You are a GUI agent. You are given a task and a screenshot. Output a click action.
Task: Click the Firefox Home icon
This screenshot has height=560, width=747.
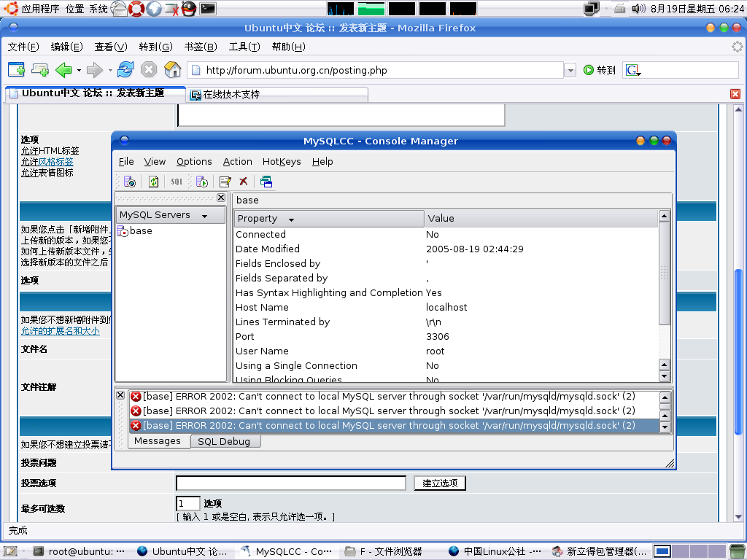tap(172, 70)
